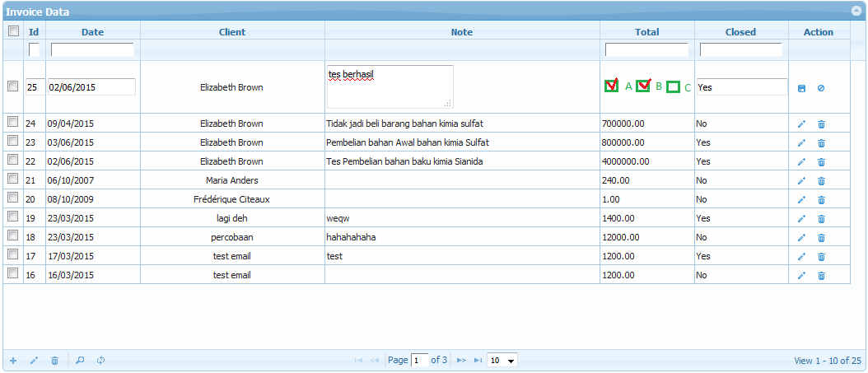
Task: Delete invoice 17 with its trash icon
Action: [822, 257]
